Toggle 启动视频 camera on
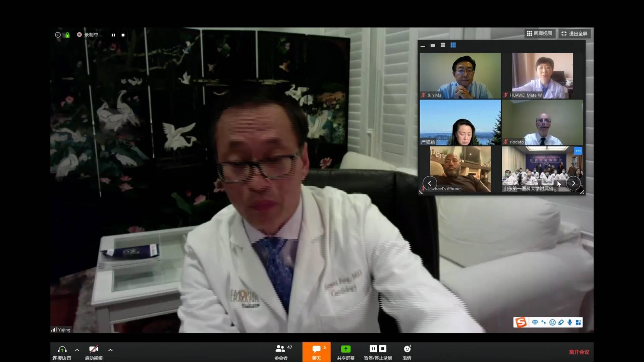 (x=94, y=350)
